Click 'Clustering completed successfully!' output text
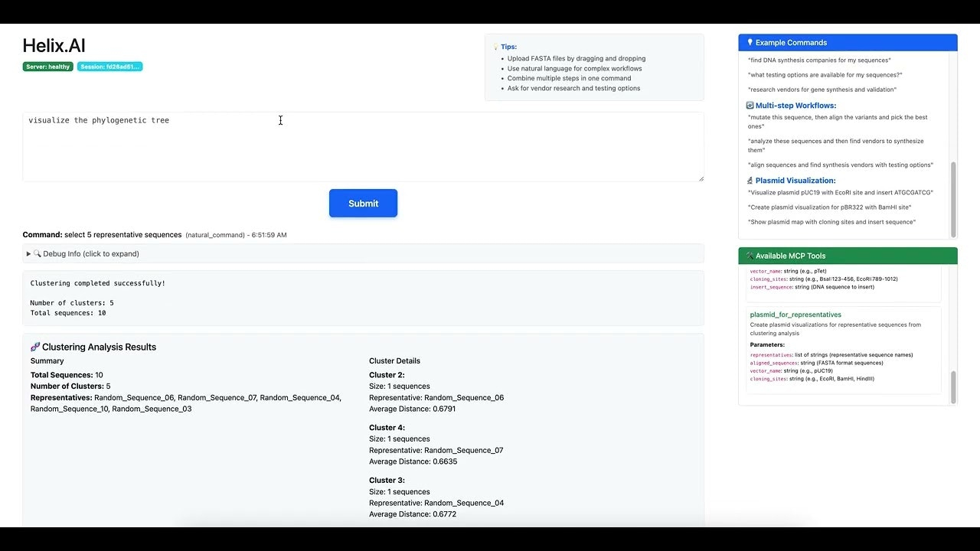Screen dimensions: 980x551 tap(98, 283)
